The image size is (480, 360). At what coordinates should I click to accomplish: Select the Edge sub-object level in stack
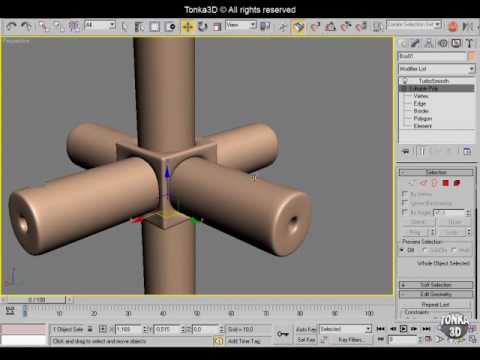click(x=420, y=103)
